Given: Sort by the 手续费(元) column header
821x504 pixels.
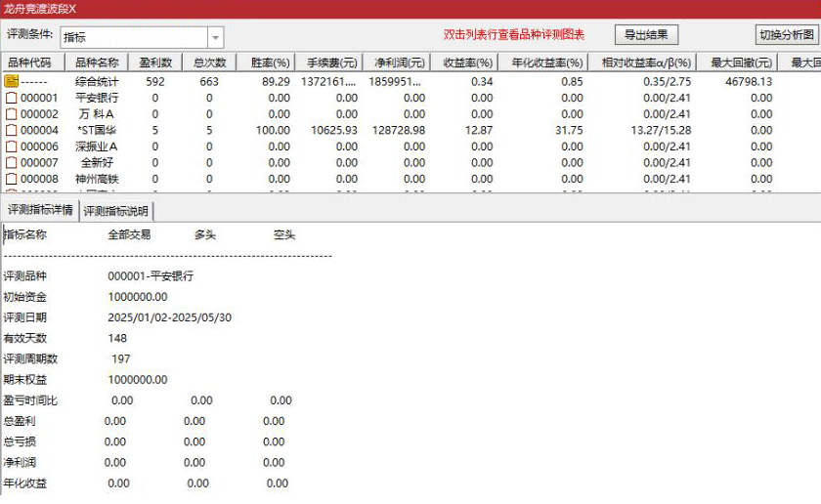Looking at the screenshot, I should coord(329,63).
